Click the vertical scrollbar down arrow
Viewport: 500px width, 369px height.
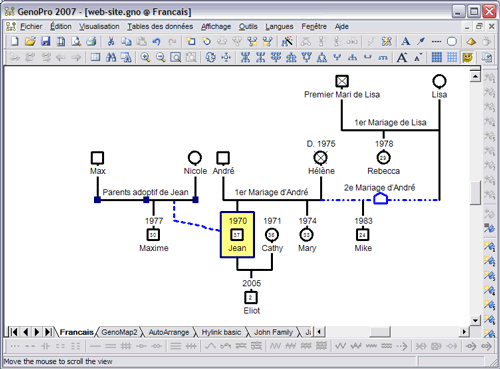coord(475,321)
